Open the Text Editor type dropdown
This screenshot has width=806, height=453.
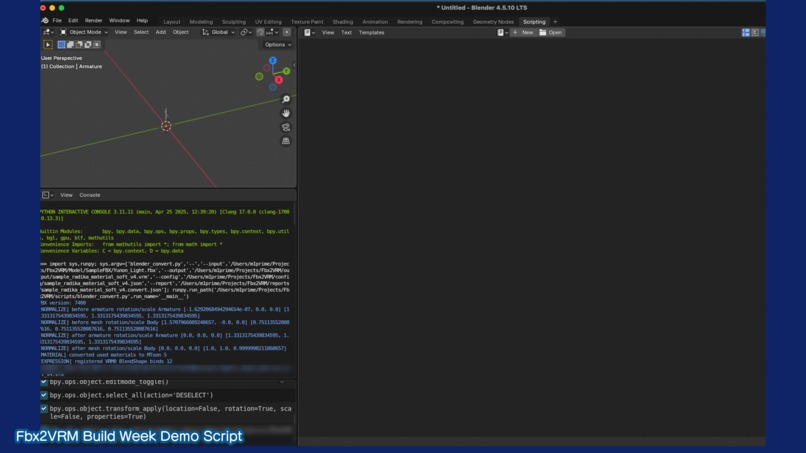click(x=309, y=32)
